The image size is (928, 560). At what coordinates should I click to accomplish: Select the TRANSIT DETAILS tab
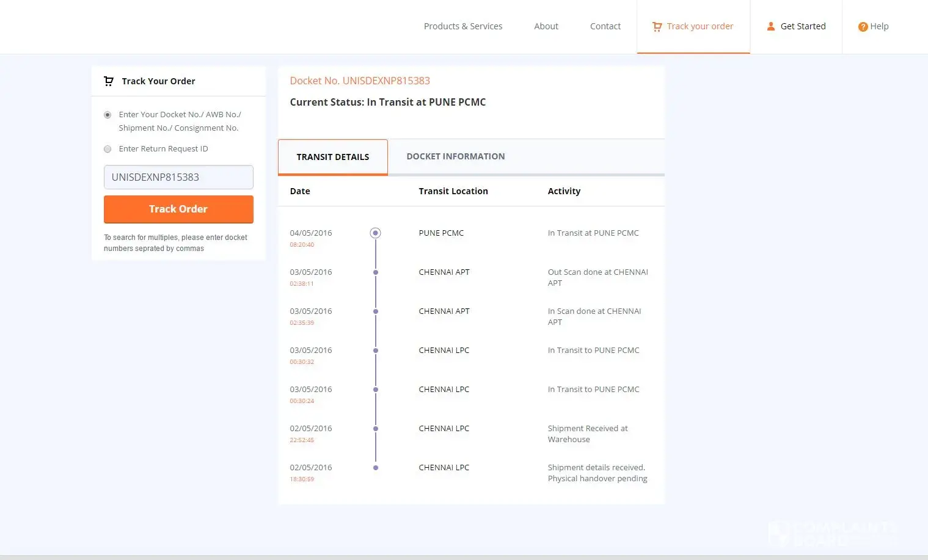coord(332,157)
